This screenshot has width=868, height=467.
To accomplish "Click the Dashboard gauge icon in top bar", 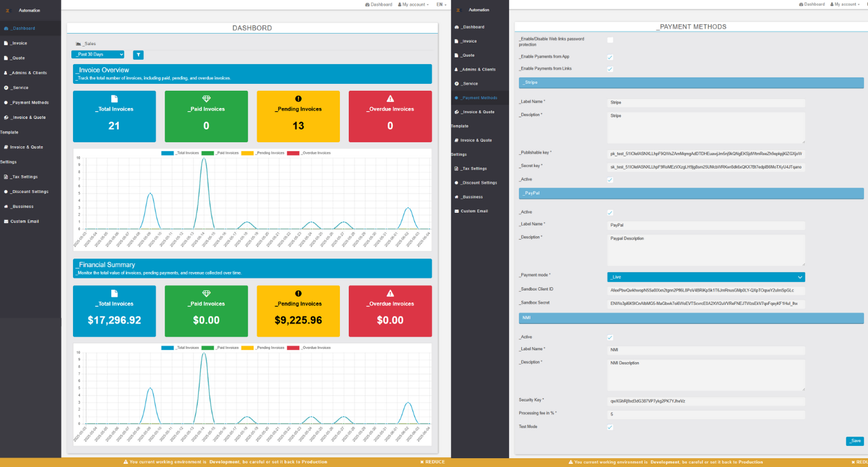I will pyautogui.click(x=367, y=4).
